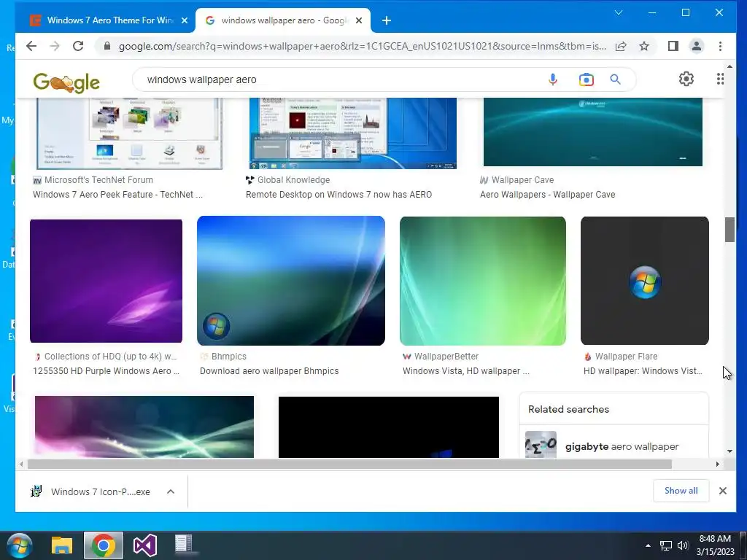747x560 pixels.
Task: Open the Microsoft TechNet Forum thumbnail
Action: (x=129, y=133)
